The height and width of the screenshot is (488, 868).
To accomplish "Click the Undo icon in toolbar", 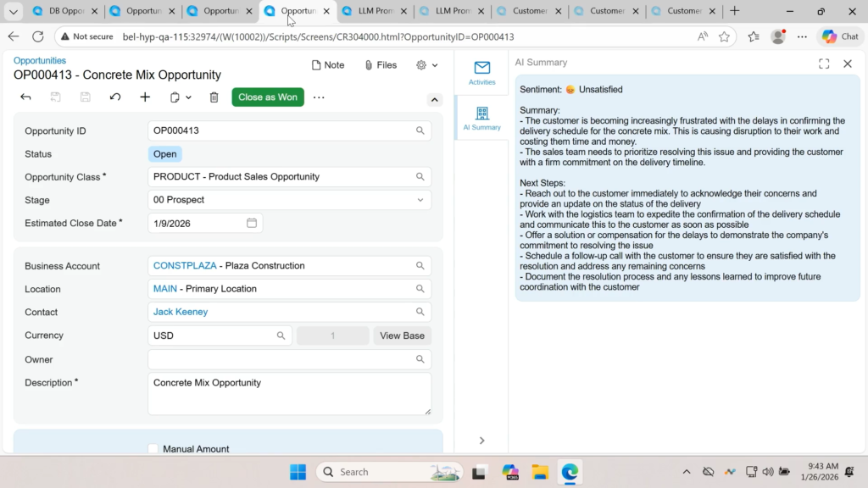I will click(115, 97).
